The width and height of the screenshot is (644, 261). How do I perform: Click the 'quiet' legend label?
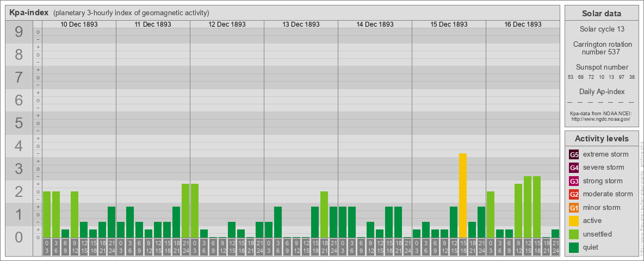[x=591, y=247]
